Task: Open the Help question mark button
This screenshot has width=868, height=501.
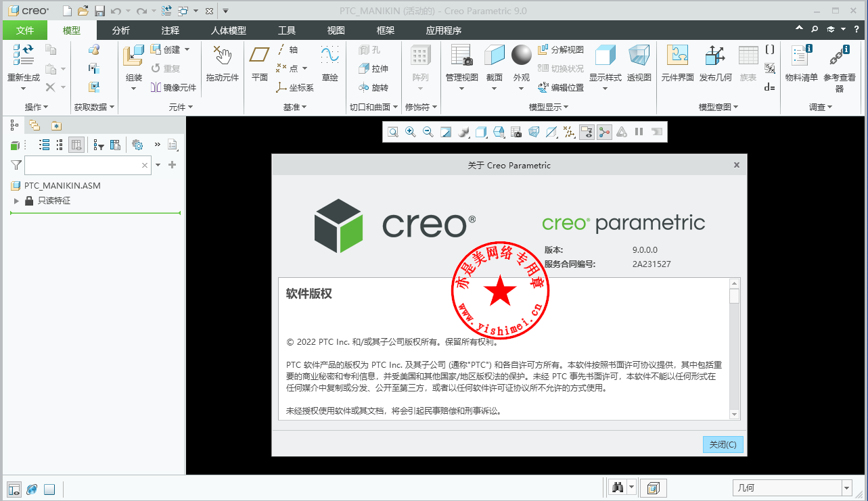Action: click(x=856, y=29)
